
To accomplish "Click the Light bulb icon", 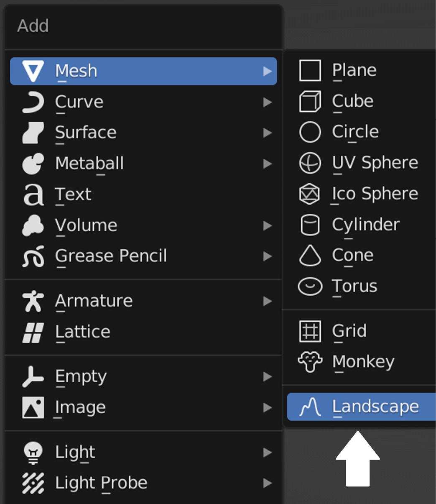I will (33, 453).
